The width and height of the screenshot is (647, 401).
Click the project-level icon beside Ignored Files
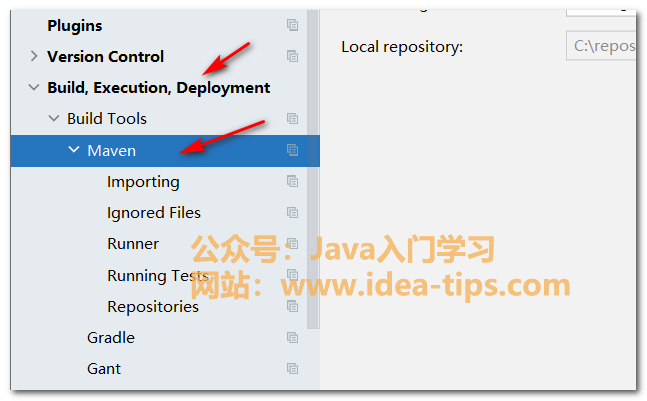[x=292, y=213]
